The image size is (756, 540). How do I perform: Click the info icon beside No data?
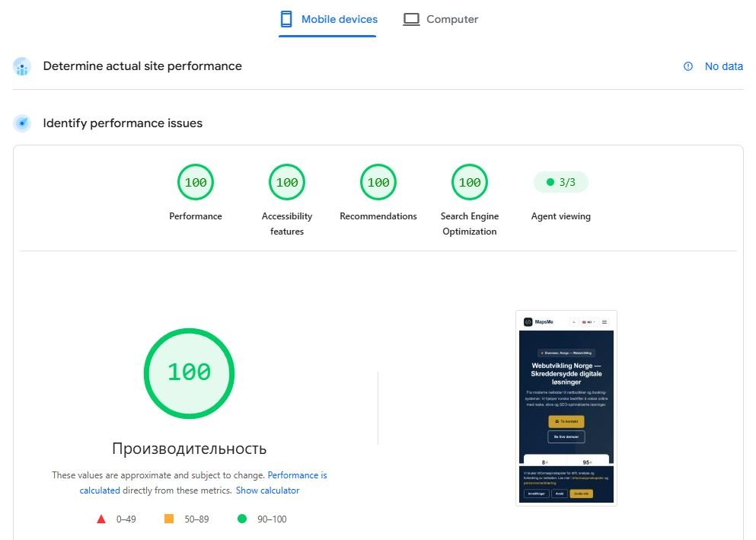click(x=688, y=66)
